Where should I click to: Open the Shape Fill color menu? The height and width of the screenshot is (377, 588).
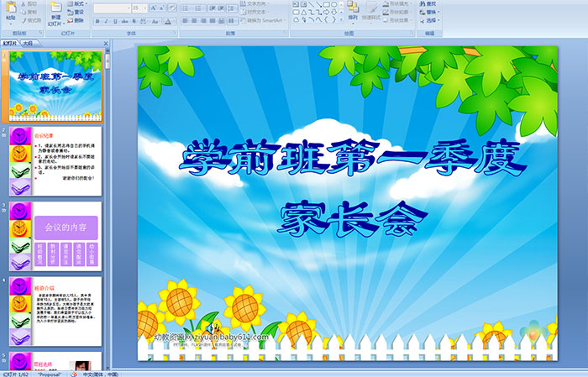(x=398, y=3)
